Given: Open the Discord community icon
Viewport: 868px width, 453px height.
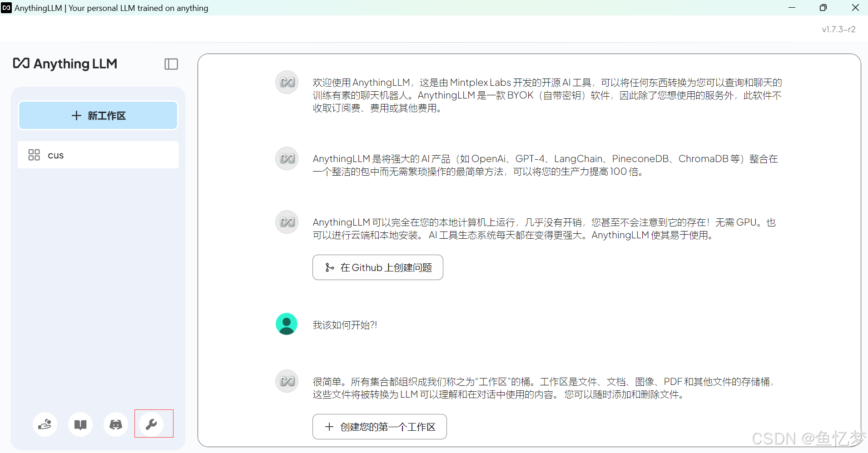Looking at the screenshot, I should click(116, 424).
